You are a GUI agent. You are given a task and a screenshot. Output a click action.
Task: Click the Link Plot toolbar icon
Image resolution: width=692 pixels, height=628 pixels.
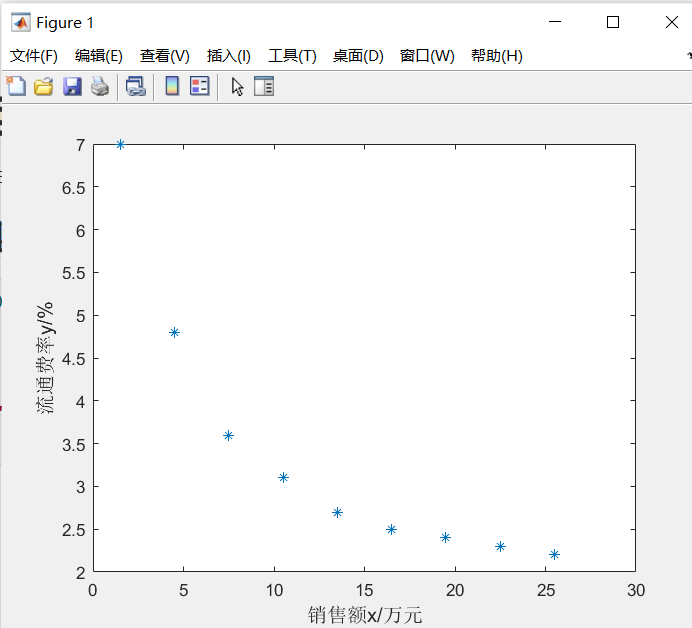(135, 87)
